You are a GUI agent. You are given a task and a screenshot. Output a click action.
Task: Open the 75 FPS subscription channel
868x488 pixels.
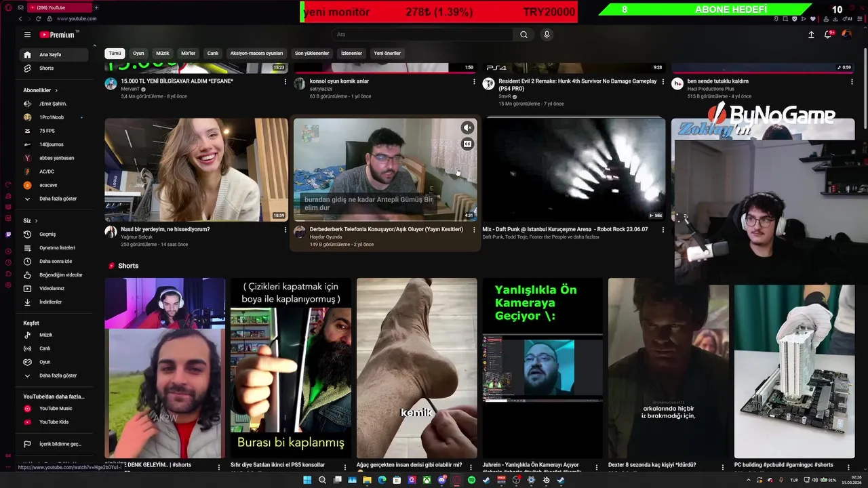54,131
